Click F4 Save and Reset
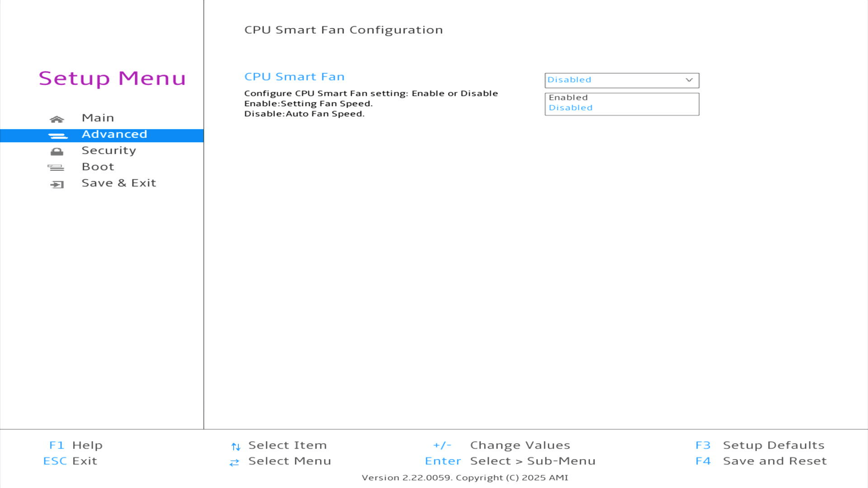The image size is (868, 488). 761,461
